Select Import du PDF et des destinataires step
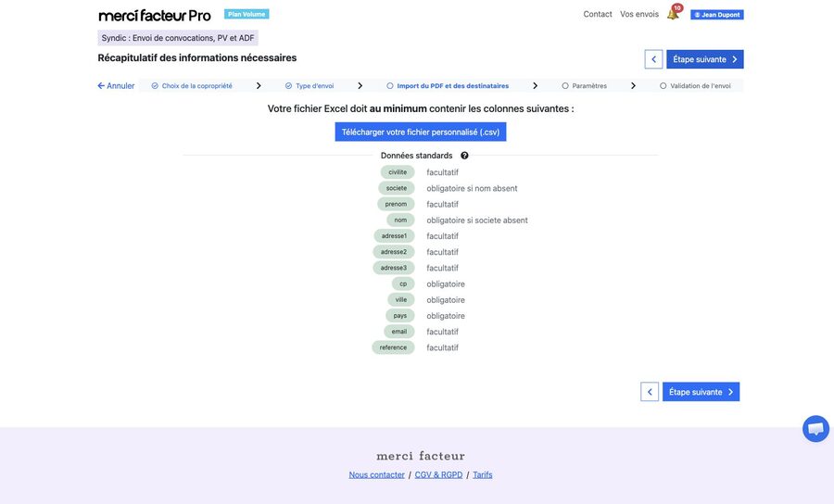The width and height of the screenshot is (834, 504). 448,85
